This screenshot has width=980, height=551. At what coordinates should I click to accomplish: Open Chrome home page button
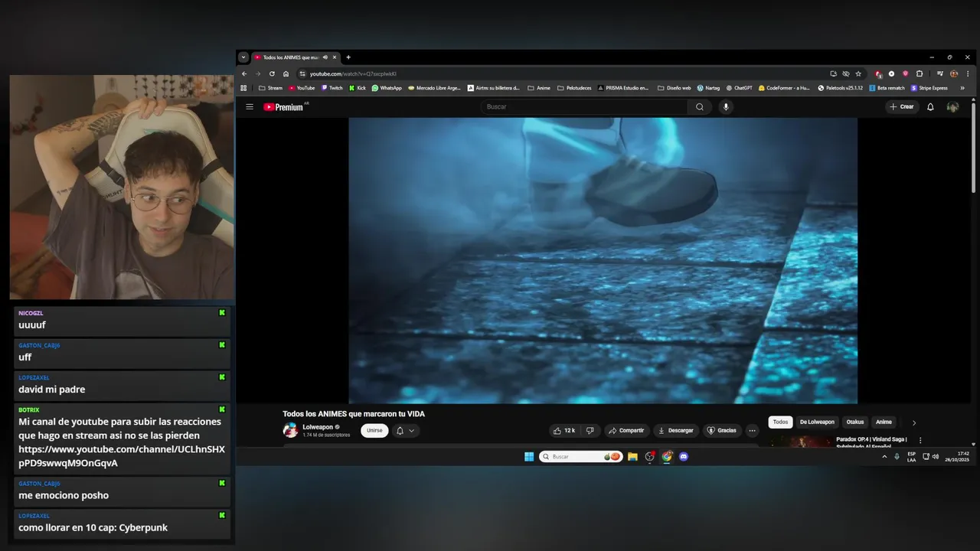pos(286,74)
